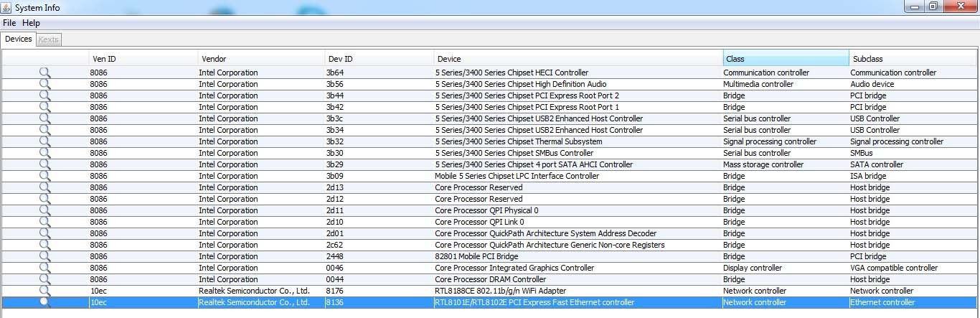
Task: Switch to the Devices tab
Action: [x=18, y=39]
